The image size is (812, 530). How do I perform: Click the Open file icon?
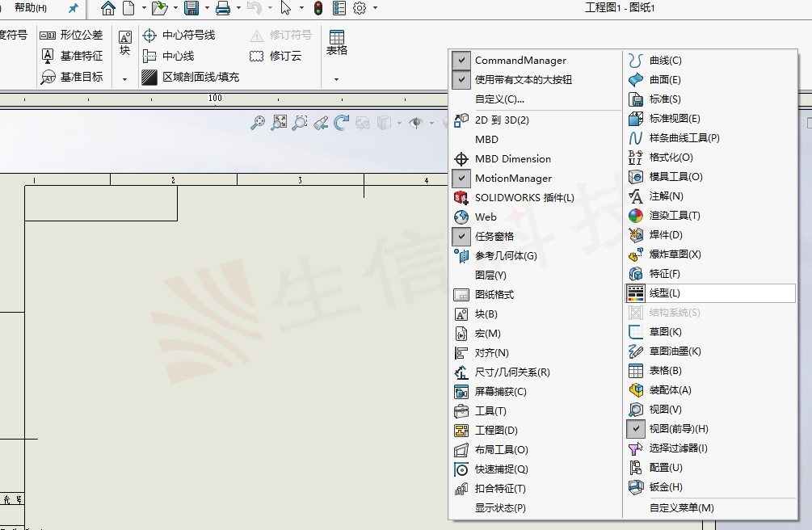[x=159, y=8]
